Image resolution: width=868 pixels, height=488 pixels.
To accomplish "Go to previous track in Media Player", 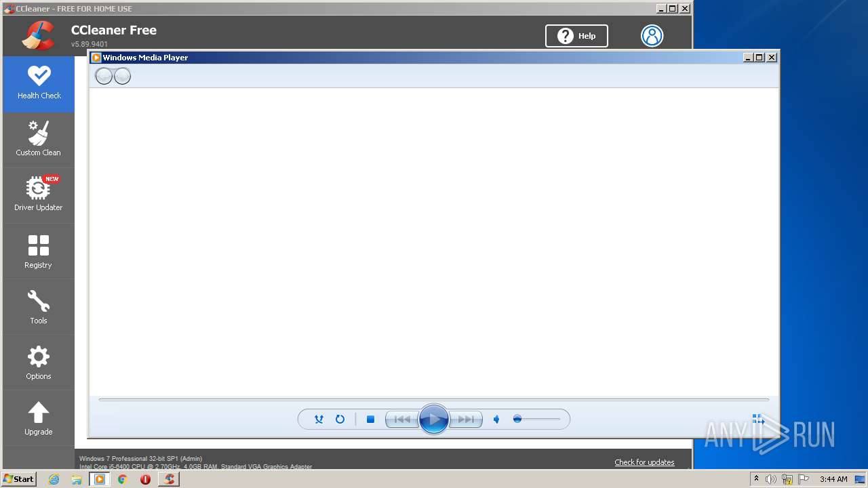I will [x=402, y=420].
